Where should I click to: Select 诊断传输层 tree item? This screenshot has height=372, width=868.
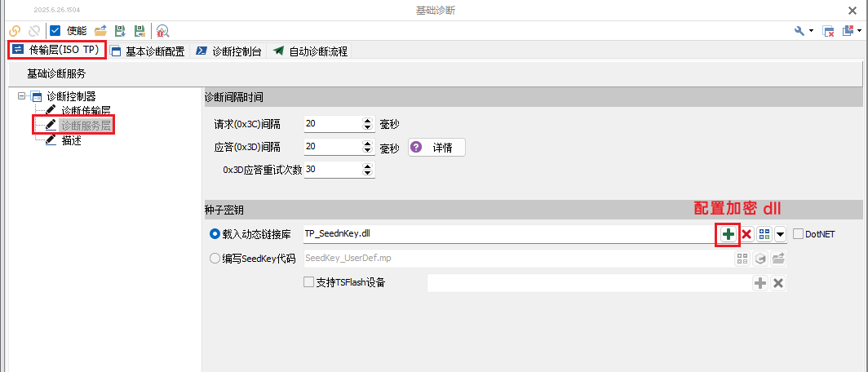86,110
